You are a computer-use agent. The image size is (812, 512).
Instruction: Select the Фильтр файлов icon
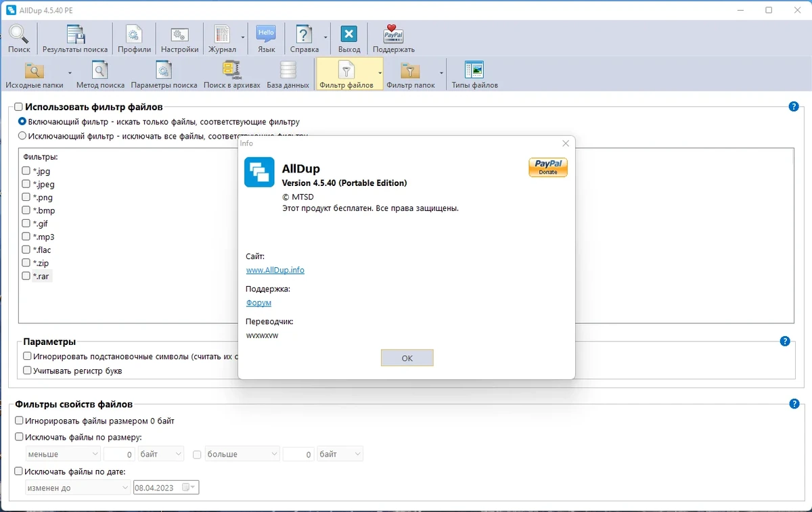[x=346, y=70]
